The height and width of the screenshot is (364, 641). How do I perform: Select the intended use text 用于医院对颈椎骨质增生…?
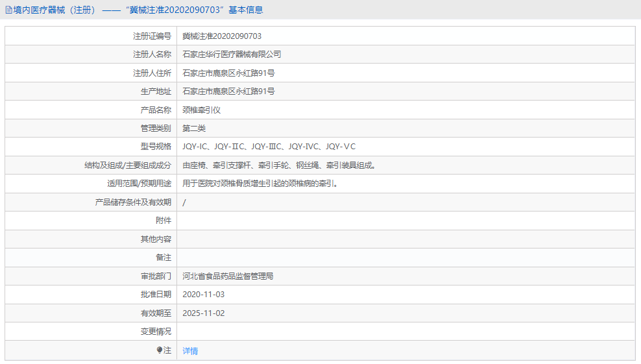point(260,184)
